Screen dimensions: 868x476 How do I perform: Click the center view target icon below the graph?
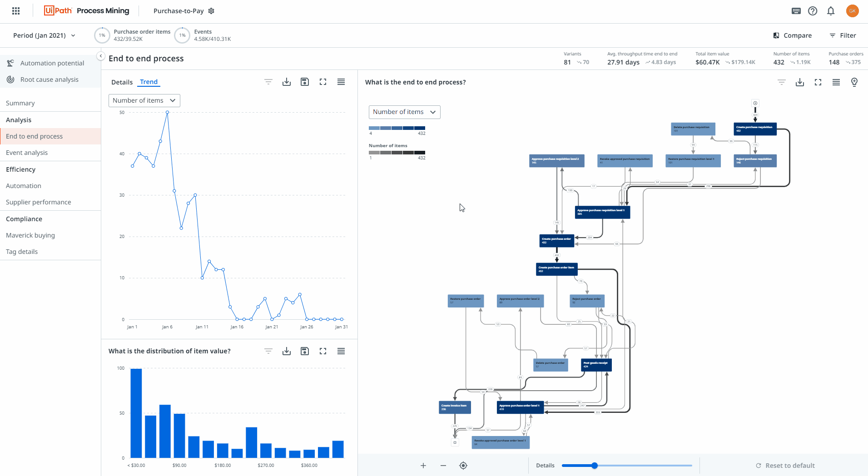coord(463,465)
